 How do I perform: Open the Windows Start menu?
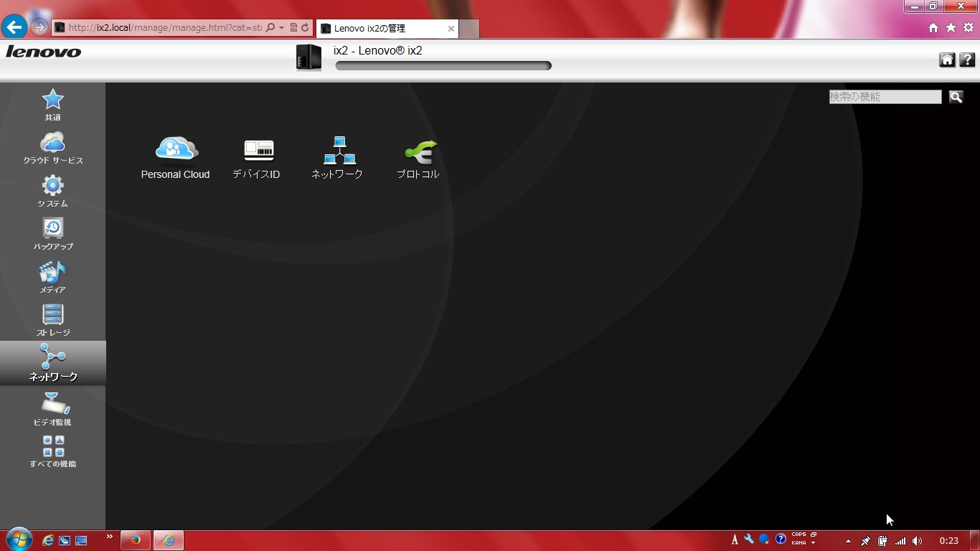tap(19, 540)
